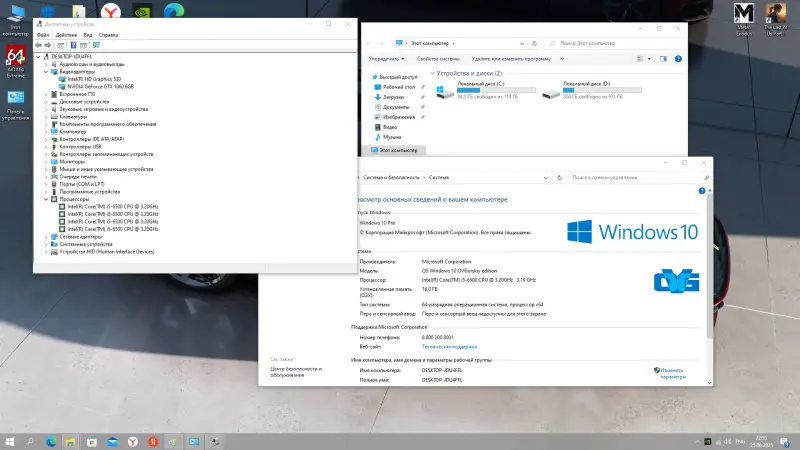The width and height of the screenshot is (800, 450).
Task: Click Техническая поддержка link in System window
Action: (449, 347)
